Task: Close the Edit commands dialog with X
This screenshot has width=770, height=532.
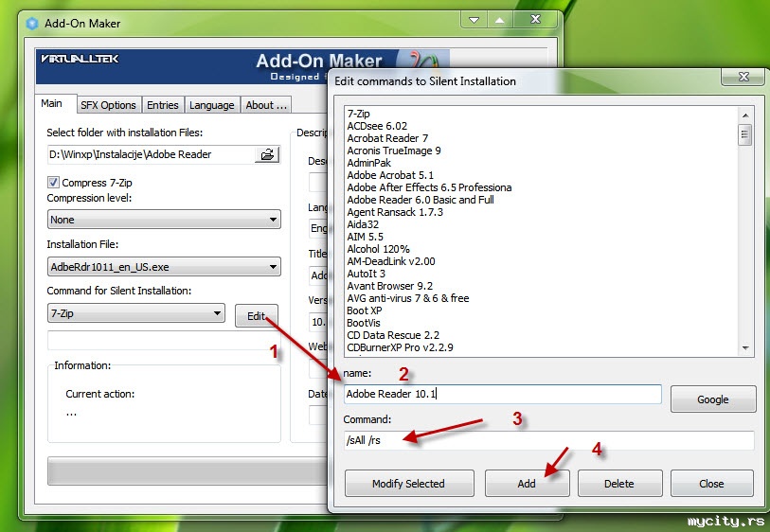Action: click(743, 77)
